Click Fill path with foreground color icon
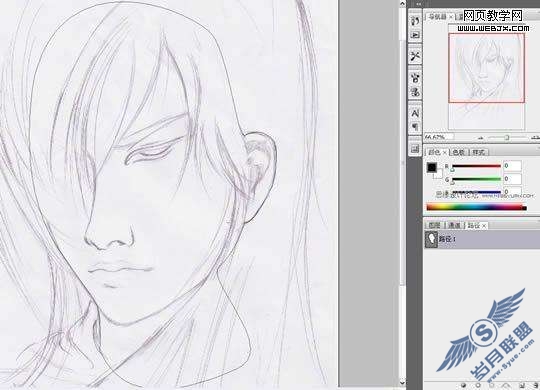This screenshot has width=540, height=390. click(x=464, y=385)
